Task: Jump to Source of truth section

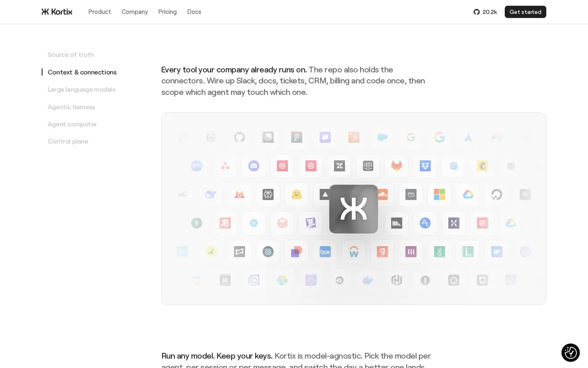Action: coord(71,54)
